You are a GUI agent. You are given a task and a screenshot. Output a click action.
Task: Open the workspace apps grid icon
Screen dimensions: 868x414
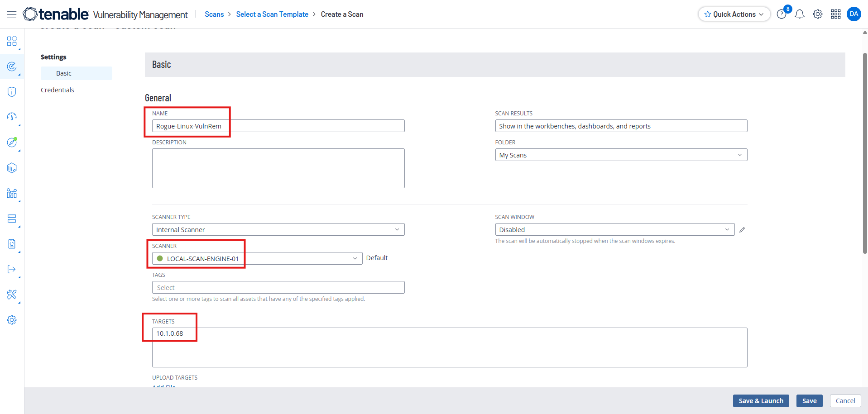[836, 14]
